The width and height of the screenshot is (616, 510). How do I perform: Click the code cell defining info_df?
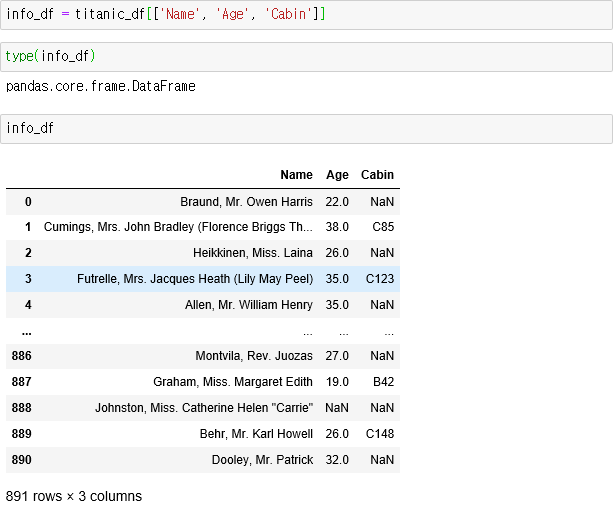click(x=306, y=15)
